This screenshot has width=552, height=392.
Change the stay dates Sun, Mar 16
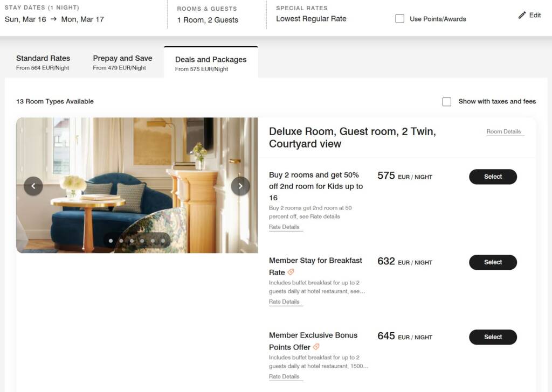[25, 19]
